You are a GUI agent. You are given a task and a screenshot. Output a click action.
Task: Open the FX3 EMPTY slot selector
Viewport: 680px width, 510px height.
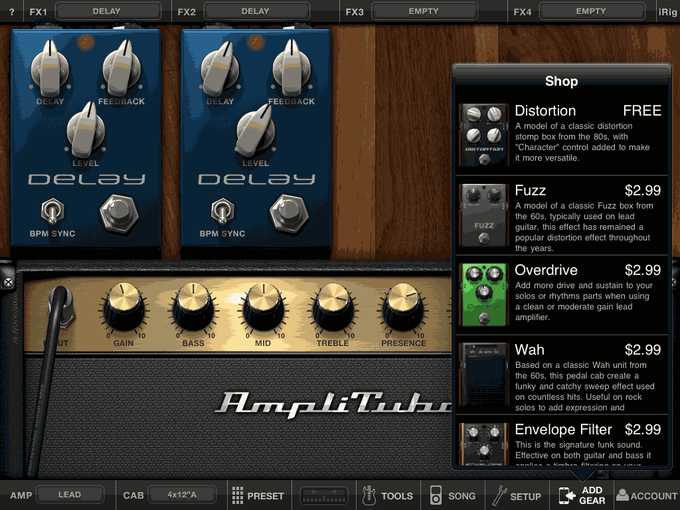tap(424, 11)
